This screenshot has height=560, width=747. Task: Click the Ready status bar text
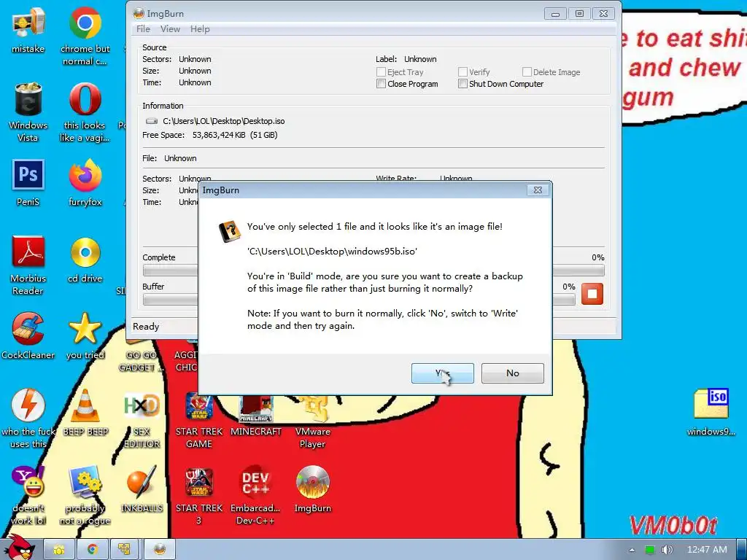[x=146, y=327]
